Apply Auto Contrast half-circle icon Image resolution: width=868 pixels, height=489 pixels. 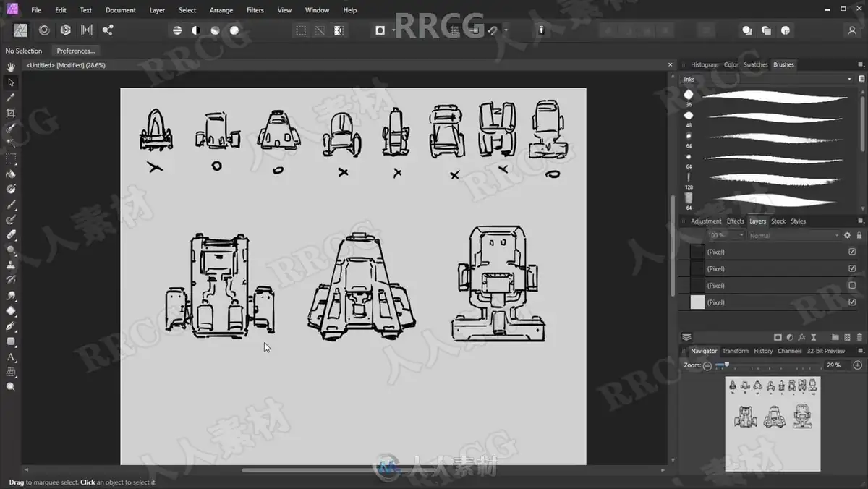[196, 30]
